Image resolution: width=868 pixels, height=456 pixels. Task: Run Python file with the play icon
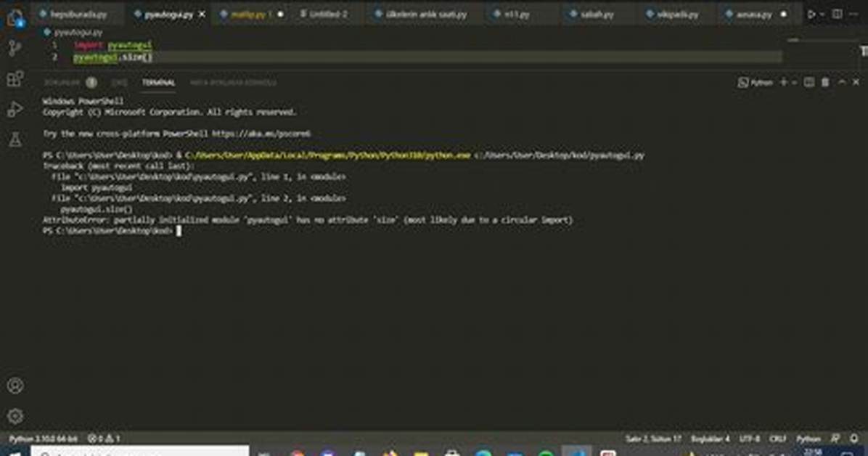click(x=811, y=15)
